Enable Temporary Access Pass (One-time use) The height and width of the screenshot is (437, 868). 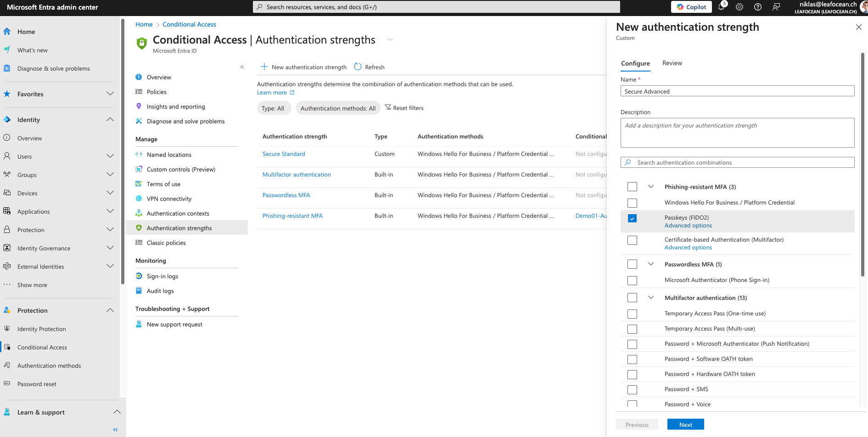click(632, 314)
